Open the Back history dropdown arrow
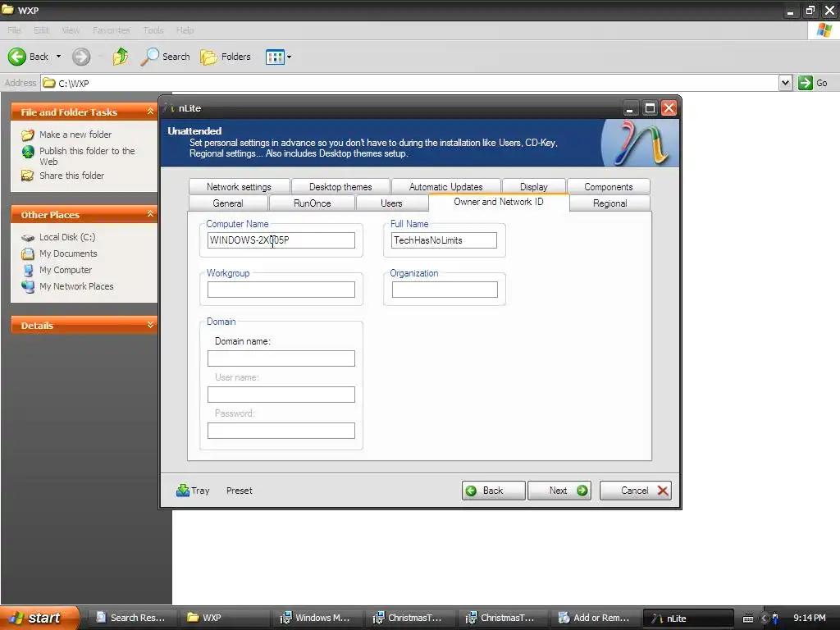840x630 pixels. [58, 57]
